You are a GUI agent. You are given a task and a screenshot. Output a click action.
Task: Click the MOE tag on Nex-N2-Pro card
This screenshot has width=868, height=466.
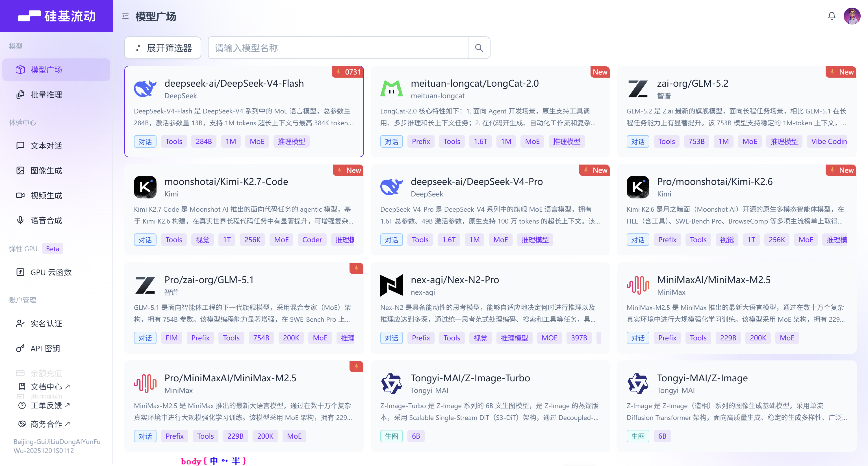coord(549,338)
